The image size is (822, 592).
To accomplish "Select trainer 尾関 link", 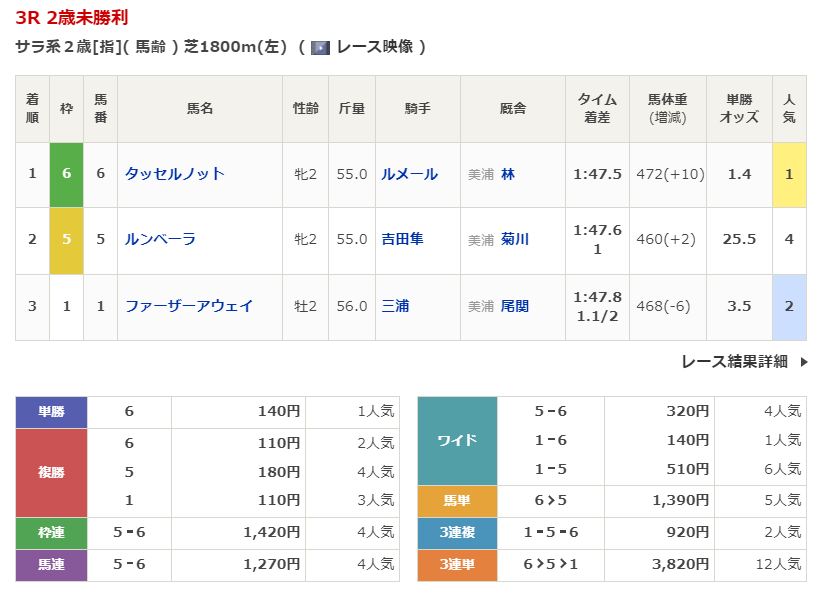I will coord(514,306).
